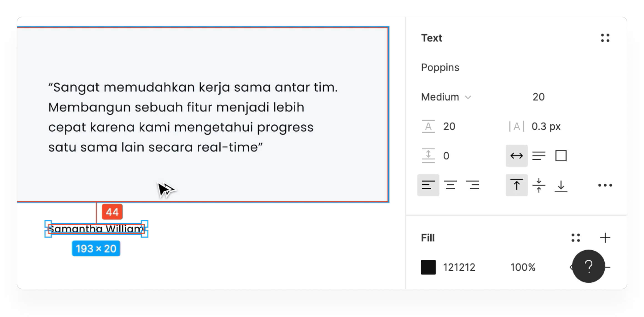Align text to bottom
This screenshot has height=317, width=644.
[x=561, y=185]
